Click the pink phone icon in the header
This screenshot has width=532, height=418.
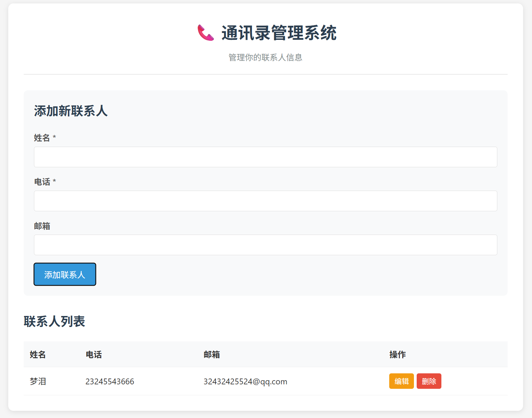coord(205,33)
